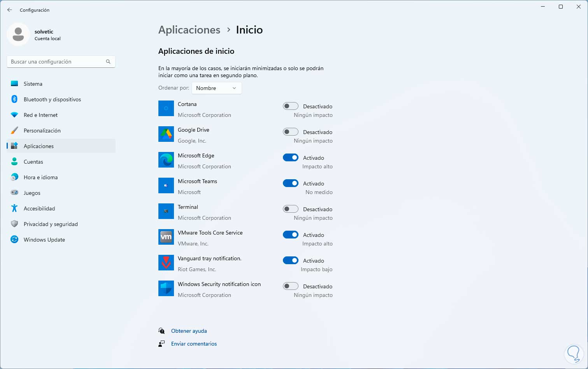Open Accesibilidad settings section
This screenshot has height=369, width=588.
pyautogui.click(x=61, y=208)
